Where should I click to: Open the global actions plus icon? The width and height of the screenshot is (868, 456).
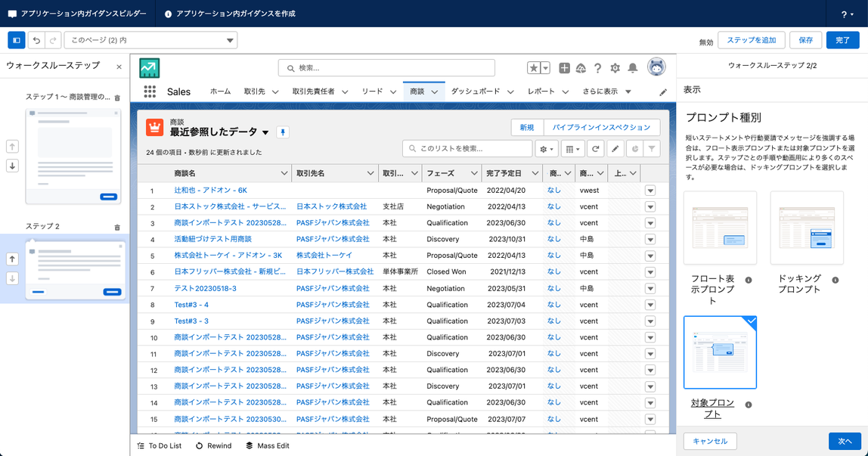point(564,68)
